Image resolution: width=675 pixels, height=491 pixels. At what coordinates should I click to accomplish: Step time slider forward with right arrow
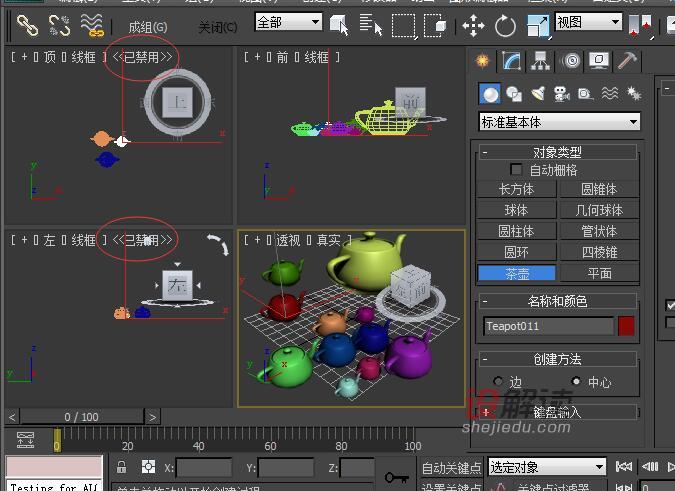click(x=152, y=417)
